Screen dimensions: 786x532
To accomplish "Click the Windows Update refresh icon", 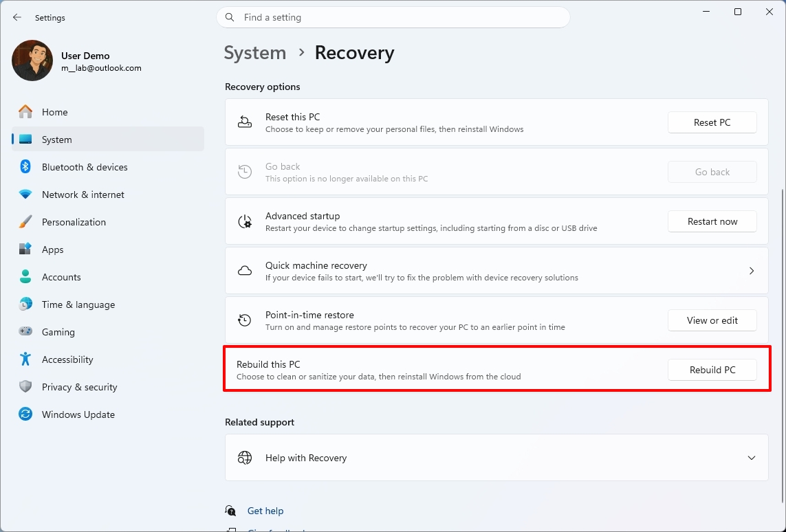I will pyautogui.click(x=25, y=414).
